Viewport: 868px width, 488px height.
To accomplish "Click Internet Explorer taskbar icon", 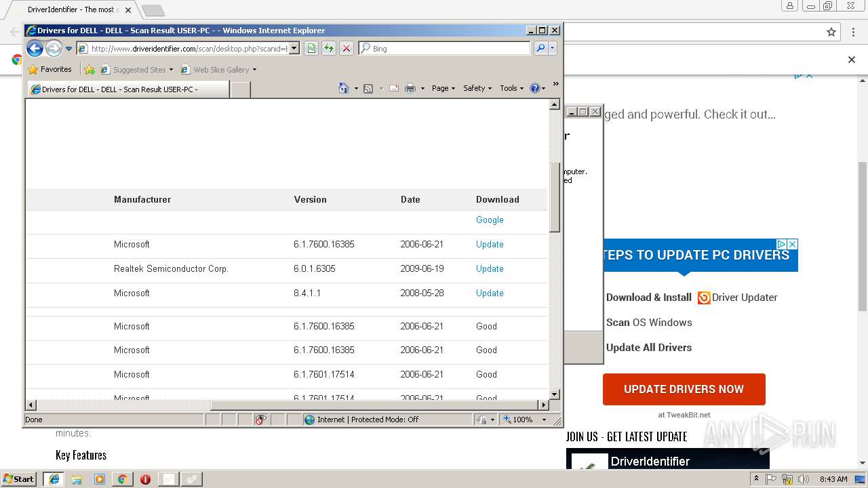I will pyautogui.click(x=54, y=479).
